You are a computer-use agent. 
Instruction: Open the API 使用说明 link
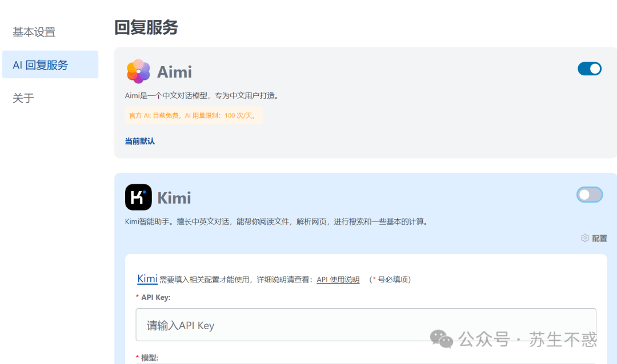click(x=338, y=280)
